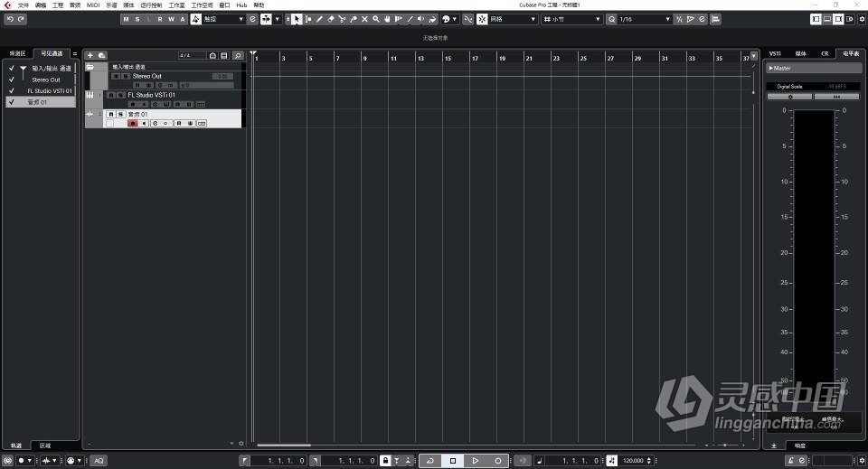Click the waveform icon of 音频 01 track
Screen dimensions: 868x469
point(90,114)
